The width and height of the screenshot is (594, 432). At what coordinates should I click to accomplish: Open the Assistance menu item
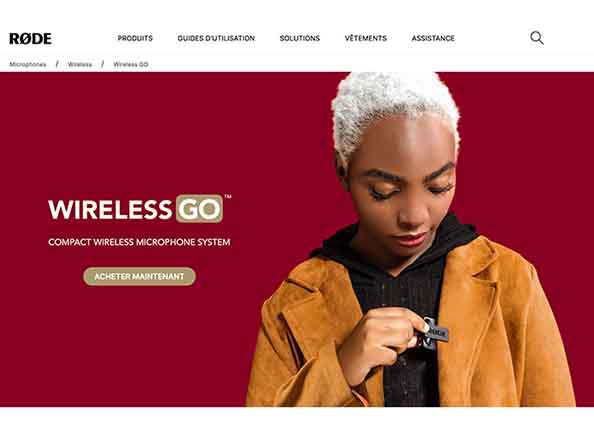point(433,38)
